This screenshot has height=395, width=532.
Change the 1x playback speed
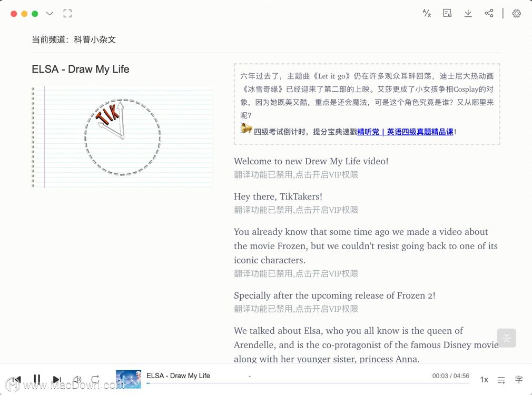484,380
